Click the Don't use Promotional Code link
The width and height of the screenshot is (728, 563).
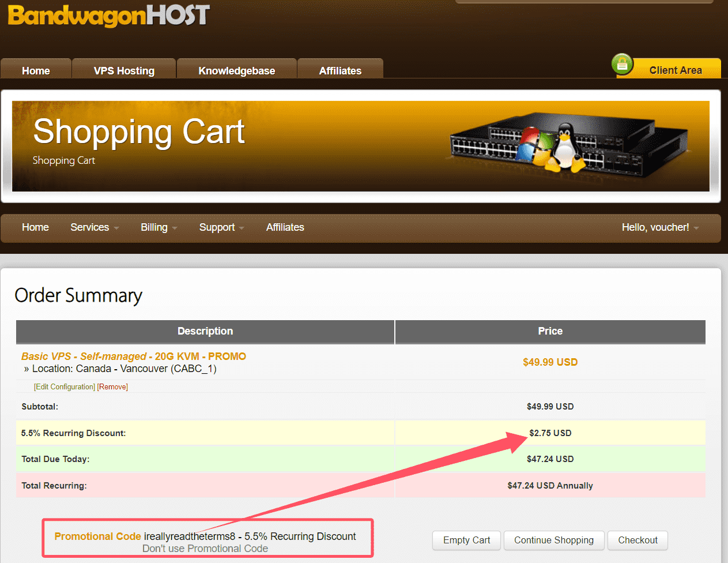[x=205, y=549]
